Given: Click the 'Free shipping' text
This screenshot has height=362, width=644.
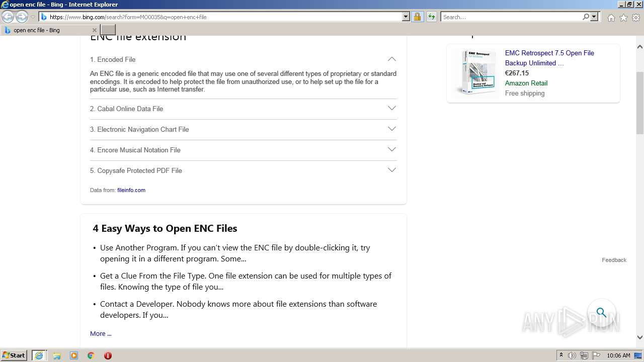Looking at the screenshot, I should [525, 93].
